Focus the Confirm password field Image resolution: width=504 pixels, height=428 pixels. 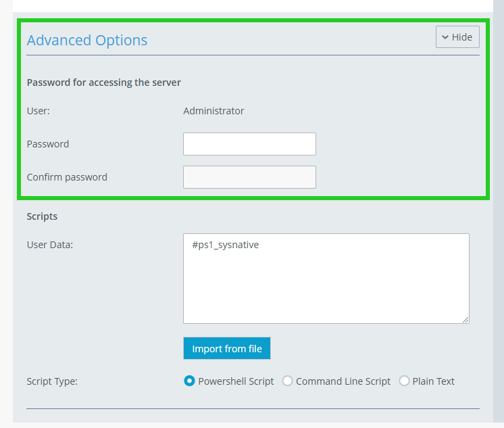(x=249, y=177)
